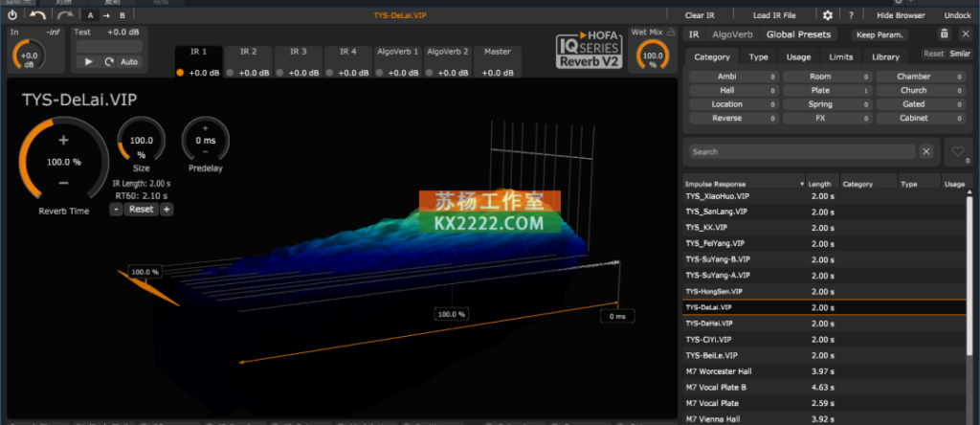The width and height of the screenshot is (980, 425).
Task: Click Hide Browser
Action: coord(901,15)
